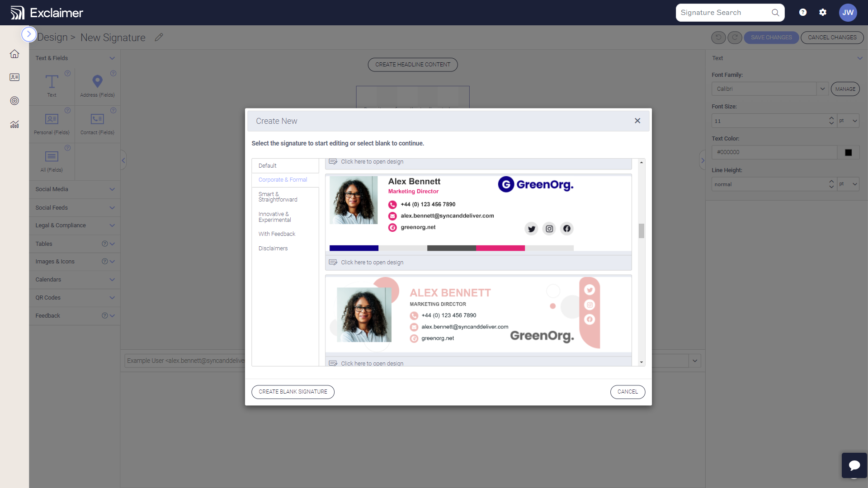Click the undo icon in the toolbar

pyautogui.click(x=718, y=38)
